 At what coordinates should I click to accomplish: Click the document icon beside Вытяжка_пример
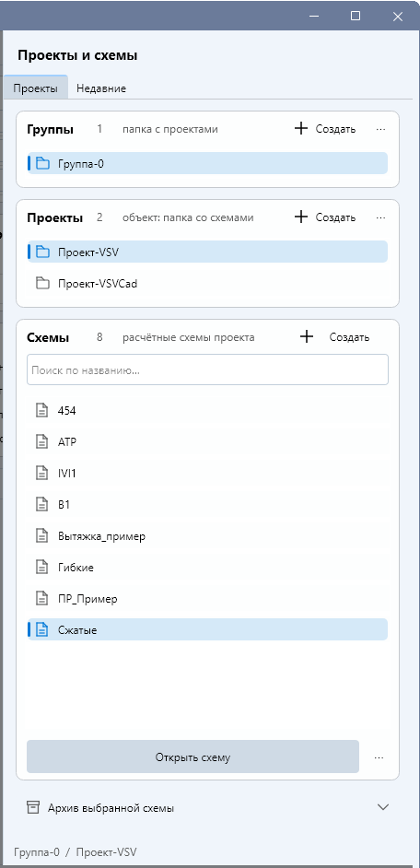(x=42, y=536)
